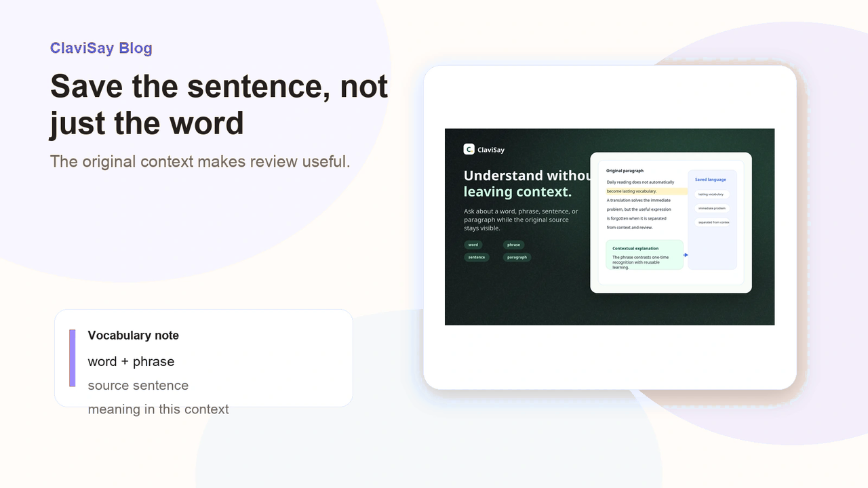Select the "paragraph" pill tag
Image resolution: width=868 pixels, height=488 pixels.
coord(517,258)
